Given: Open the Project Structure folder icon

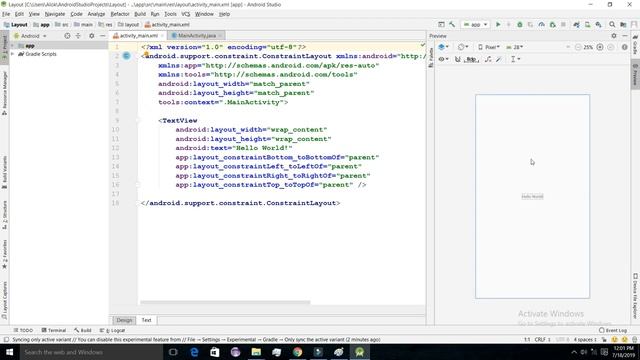Looking at the screenshot, I should (623, 24).
